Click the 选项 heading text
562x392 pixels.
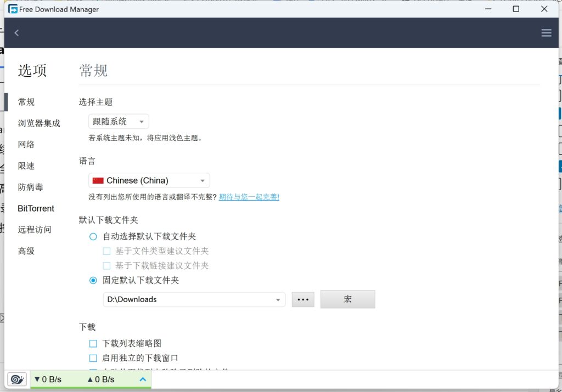(32, 71)
